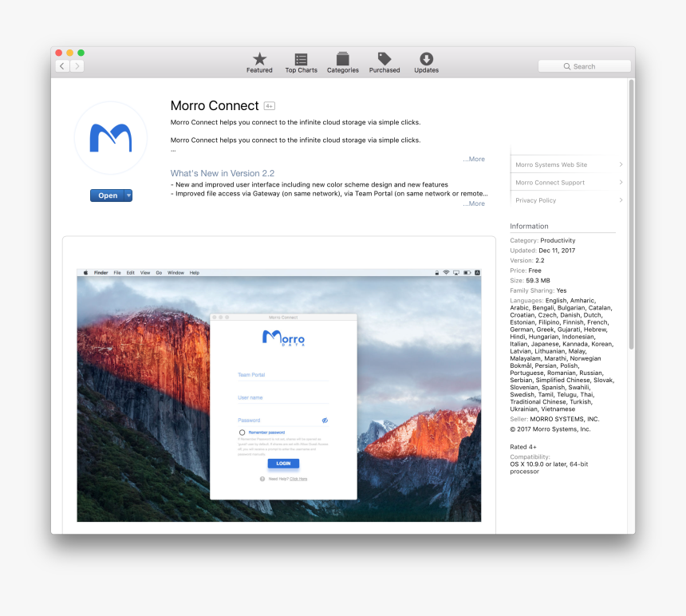The image size is (686, 616).
Task: Click the Click Here help link
Action: (298, 479)
